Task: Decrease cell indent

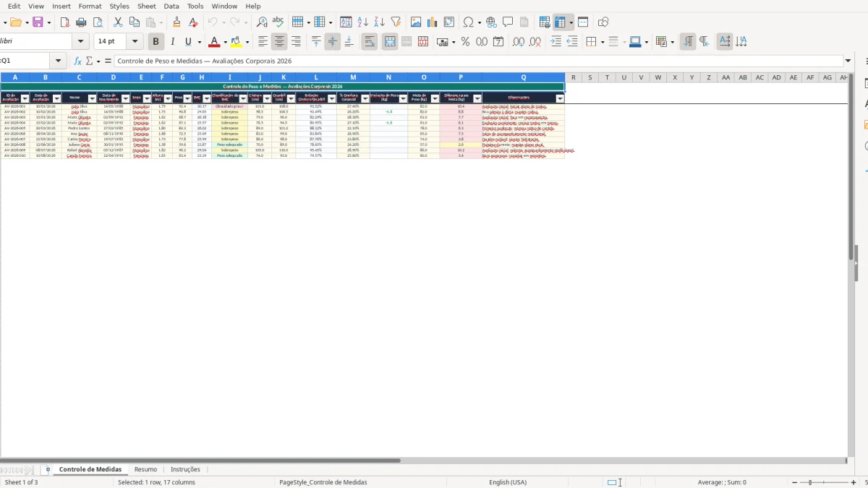Action: click(572, 42)
